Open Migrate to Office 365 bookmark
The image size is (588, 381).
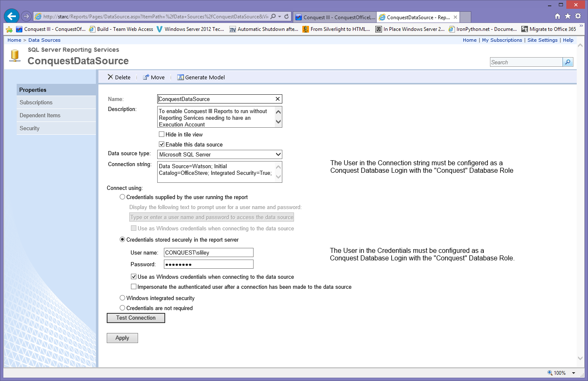(x=548, y=29)
